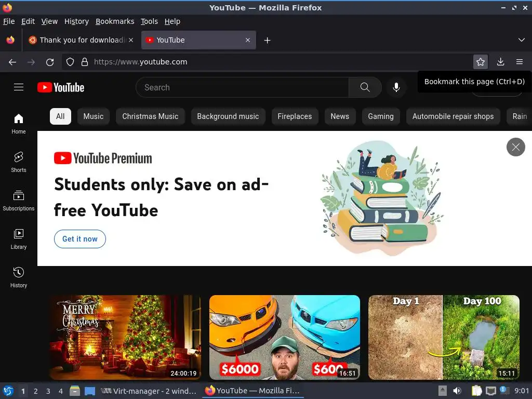Open the network tray icon
The width and height of the screenshot is (532, 399).
pyautogui.click(x=490, y=391)
